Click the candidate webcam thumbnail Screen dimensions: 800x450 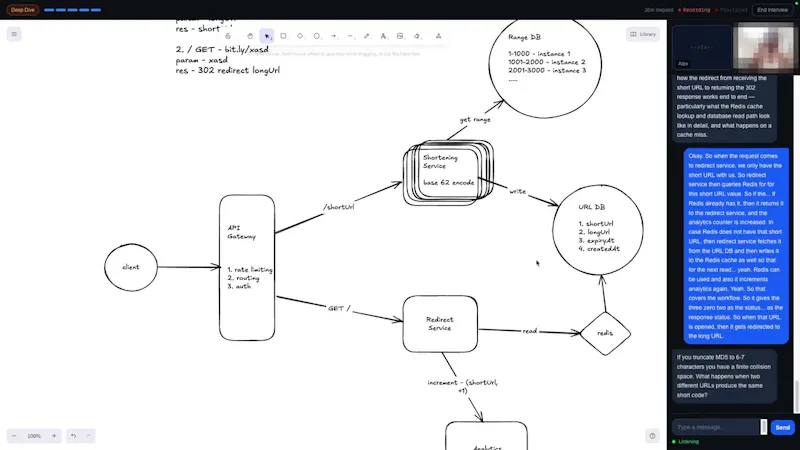tap(766, 47)
